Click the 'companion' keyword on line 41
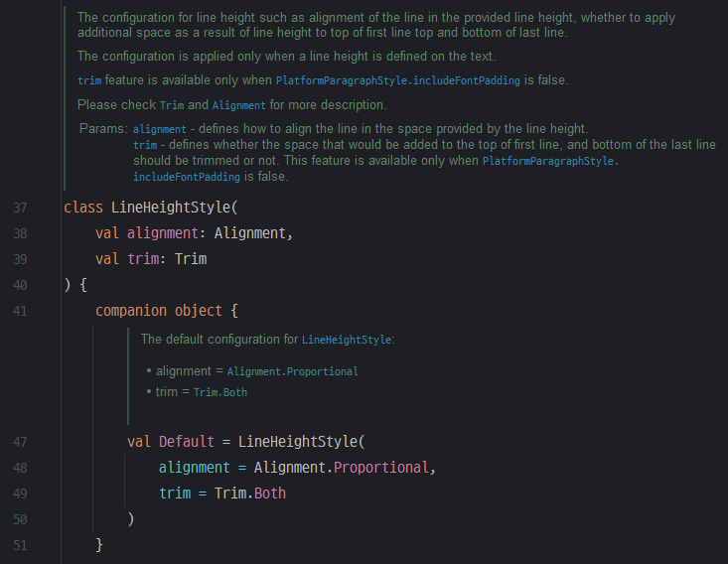 (x=131, y=311)
